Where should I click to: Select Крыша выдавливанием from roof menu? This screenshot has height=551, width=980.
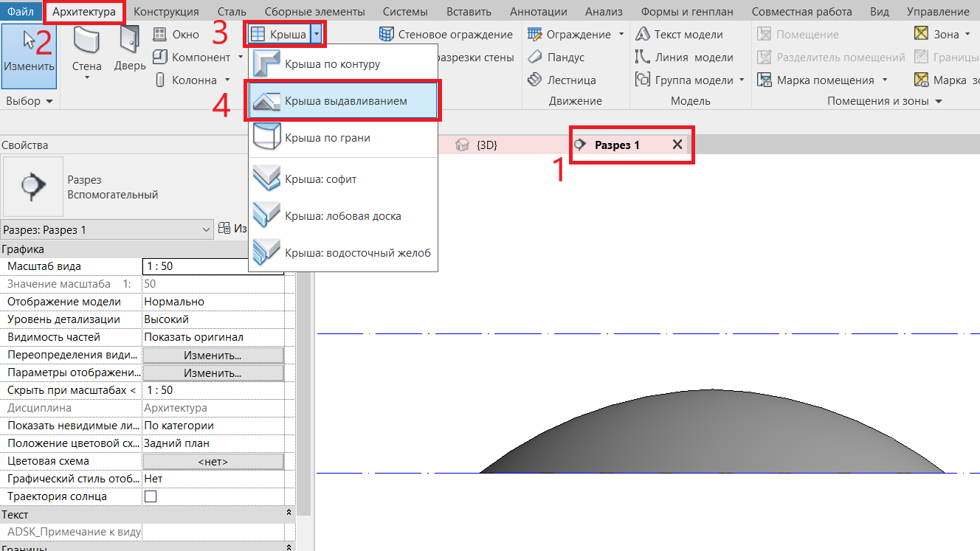point(343,101)
